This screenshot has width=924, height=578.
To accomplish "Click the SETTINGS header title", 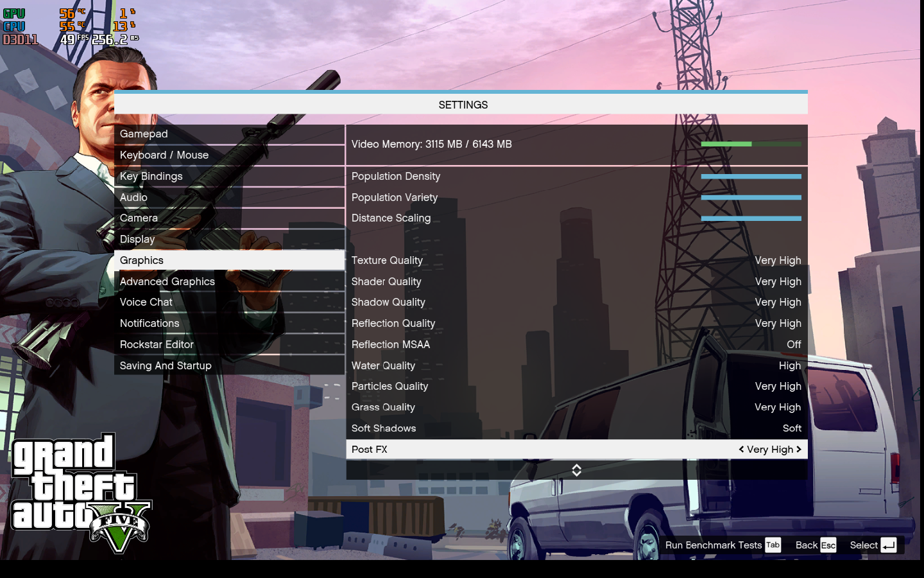I will point(463,105).
